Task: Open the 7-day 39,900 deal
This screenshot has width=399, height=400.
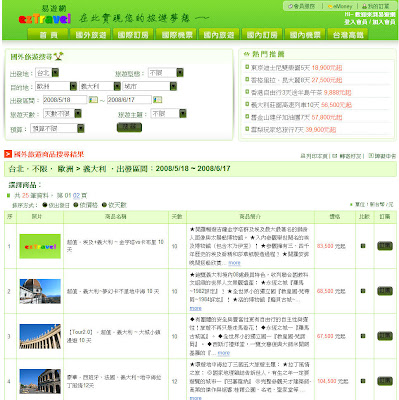Action: click(x=293, y=129)
